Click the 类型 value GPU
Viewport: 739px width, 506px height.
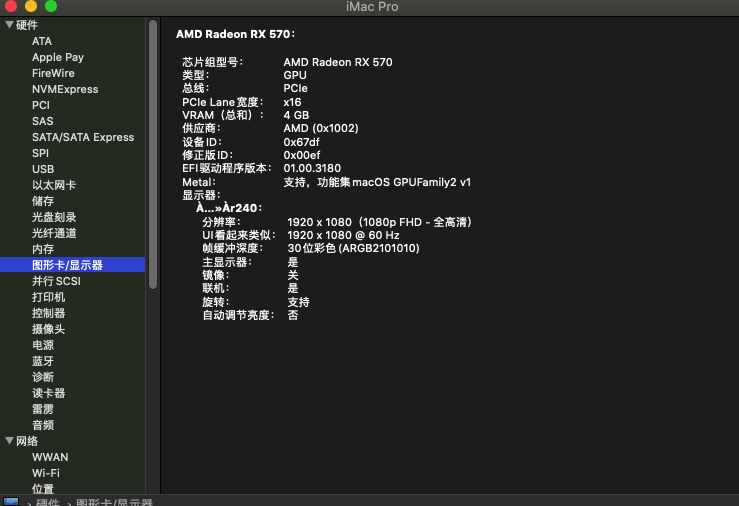295,75
